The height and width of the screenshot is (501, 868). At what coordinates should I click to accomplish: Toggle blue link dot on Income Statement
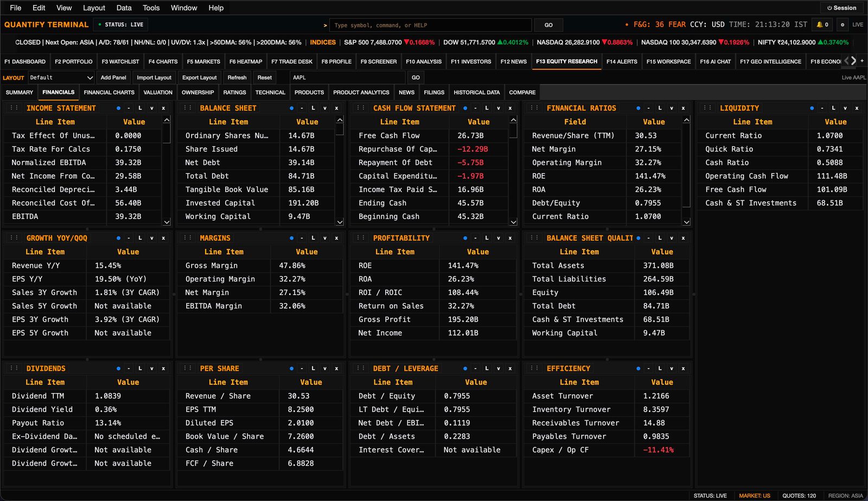click(x=118, y=108)
